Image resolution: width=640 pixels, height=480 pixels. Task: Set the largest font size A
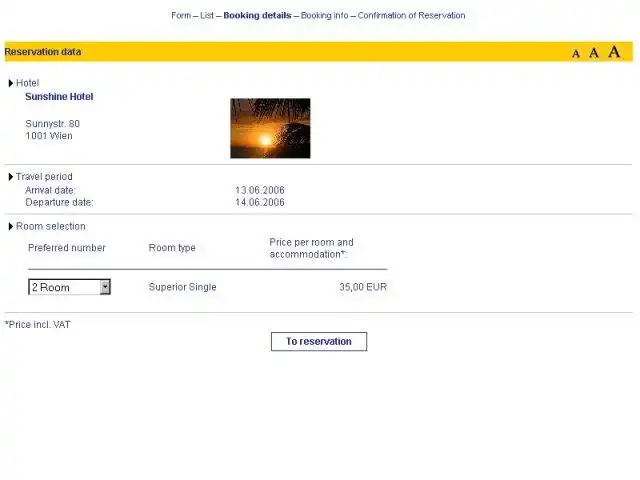pos(614,52)
